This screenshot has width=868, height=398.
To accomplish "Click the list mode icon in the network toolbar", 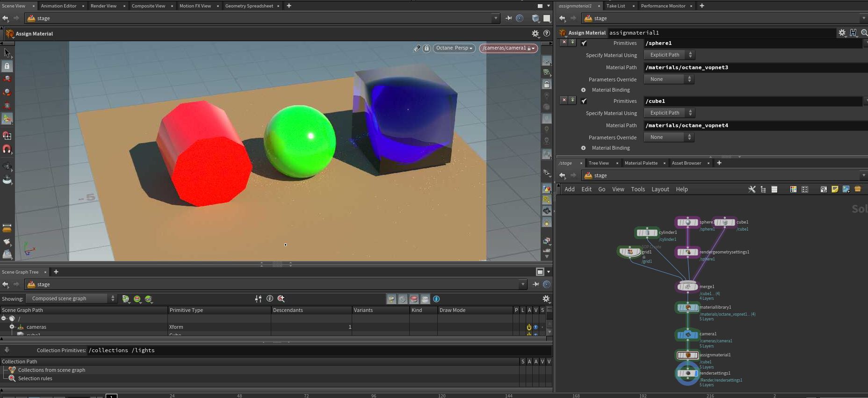I will (x=774, y=189).
